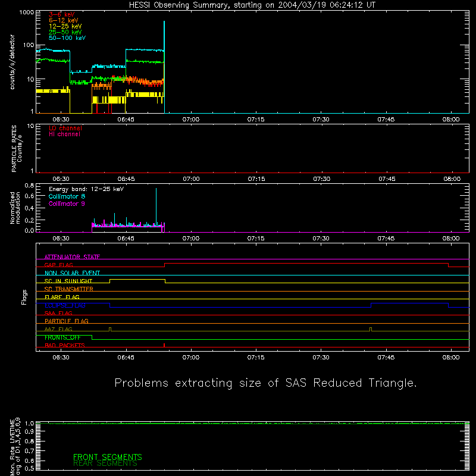This screenshot has width=476, height=476.
Task: Click the 0.8 y-axis tick of the modulation plot
Action: tap(29, 185)
